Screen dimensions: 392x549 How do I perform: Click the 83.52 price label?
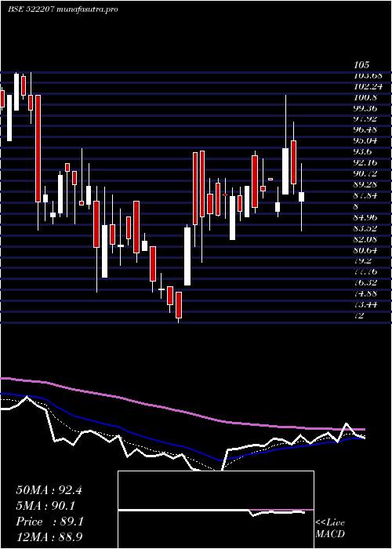[367, 228]
